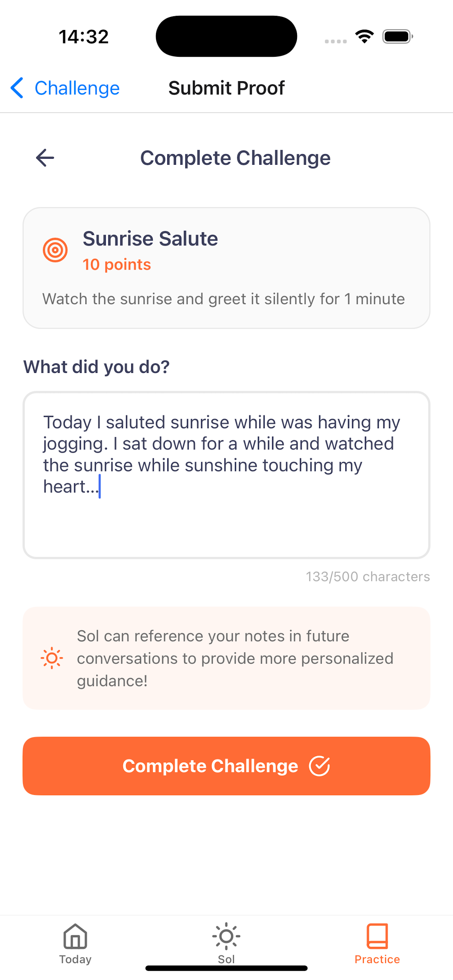Tap the checkmark icon inside Complete Challenge button
Screen dimensions: 453x980
click(320, 766)
